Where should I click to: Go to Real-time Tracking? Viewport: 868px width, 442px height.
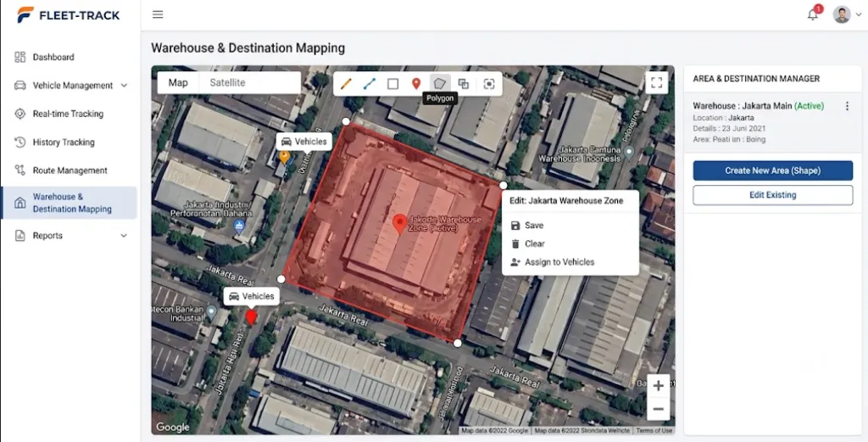coord(70,114)
